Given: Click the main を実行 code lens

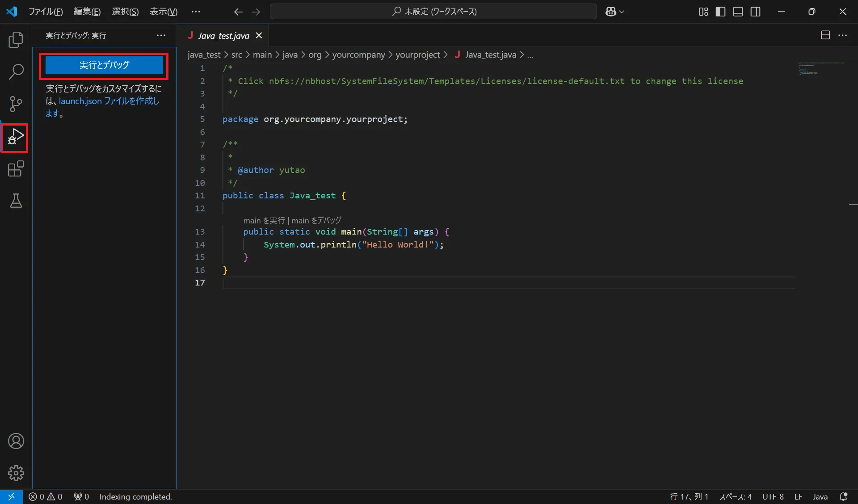Looking at the screenshot, I should 264,220.
